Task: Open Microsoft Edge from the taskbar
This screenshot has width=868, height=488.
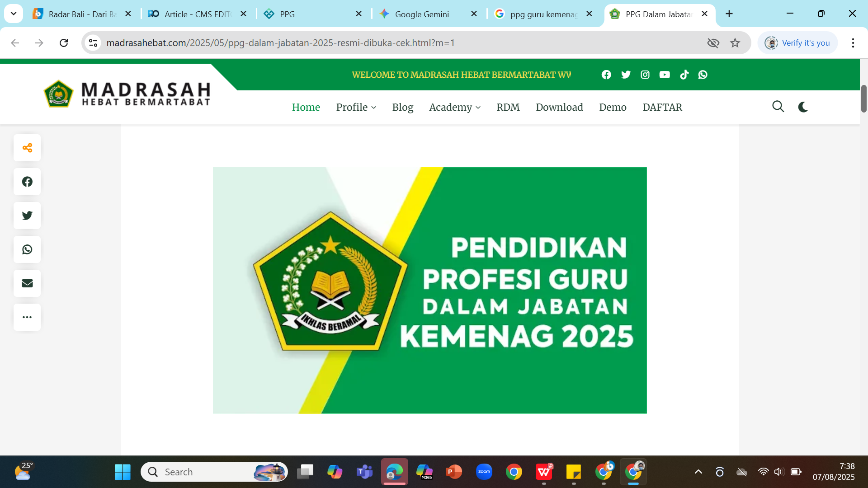Action: 395,472
